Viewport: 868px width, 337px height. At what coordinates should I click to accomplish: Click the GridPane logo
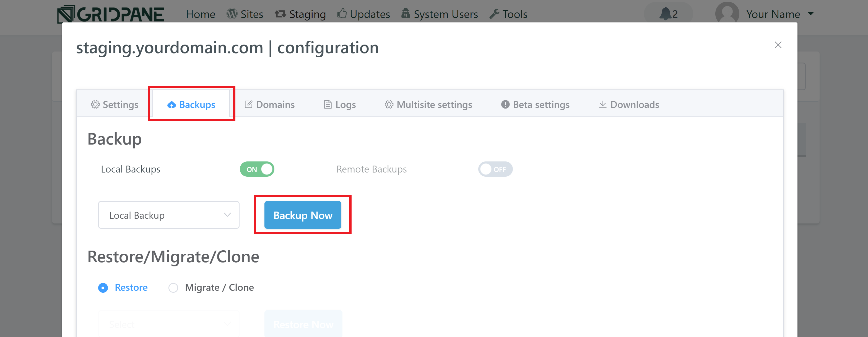[111, 14]
